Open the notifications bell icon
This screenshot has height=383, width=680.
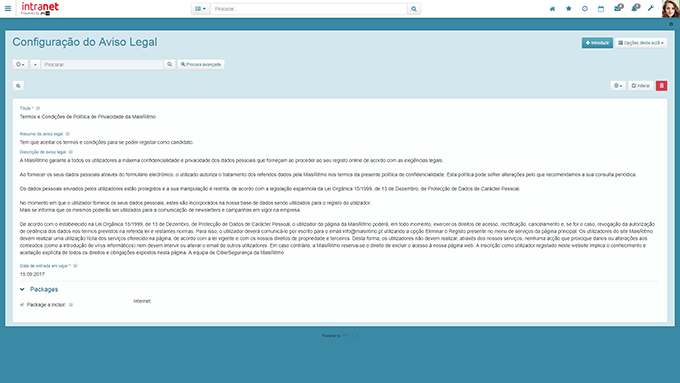(635, 8)
